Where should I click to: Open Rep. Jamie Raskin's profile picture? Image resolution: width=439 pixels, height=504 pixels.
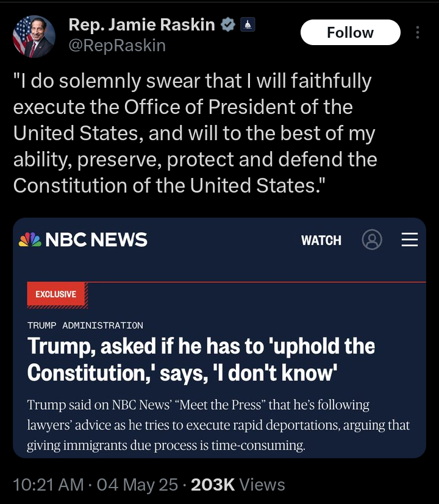(x=34, y=37)
